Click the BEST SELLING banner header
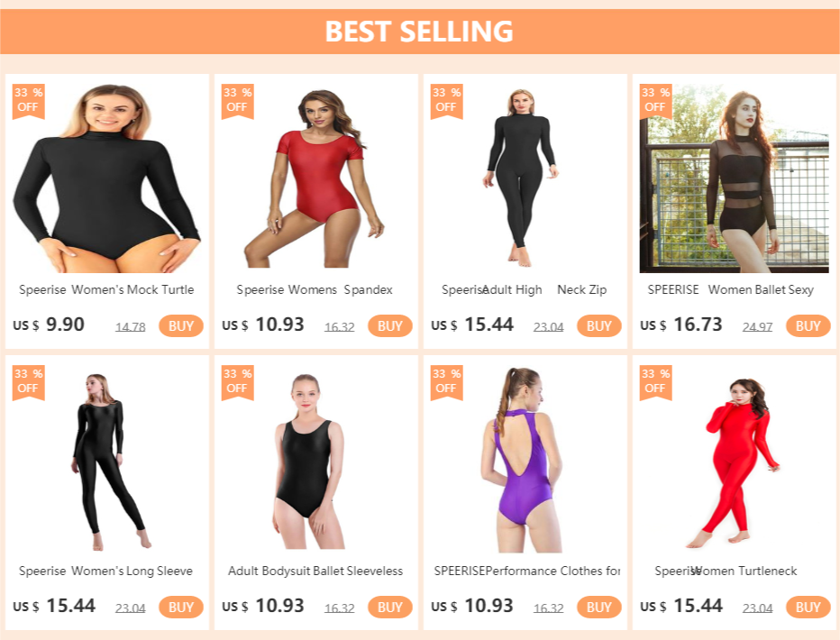Viewport: 840px width, 640px height. (x=419, y=31)
